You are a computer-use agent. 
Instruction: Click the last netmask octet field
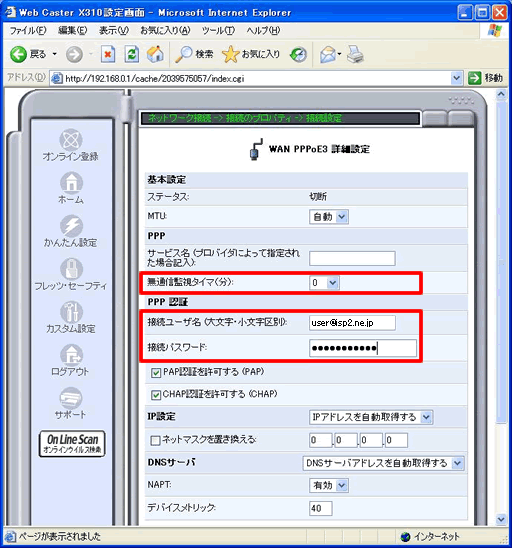(x=396, y=440)
